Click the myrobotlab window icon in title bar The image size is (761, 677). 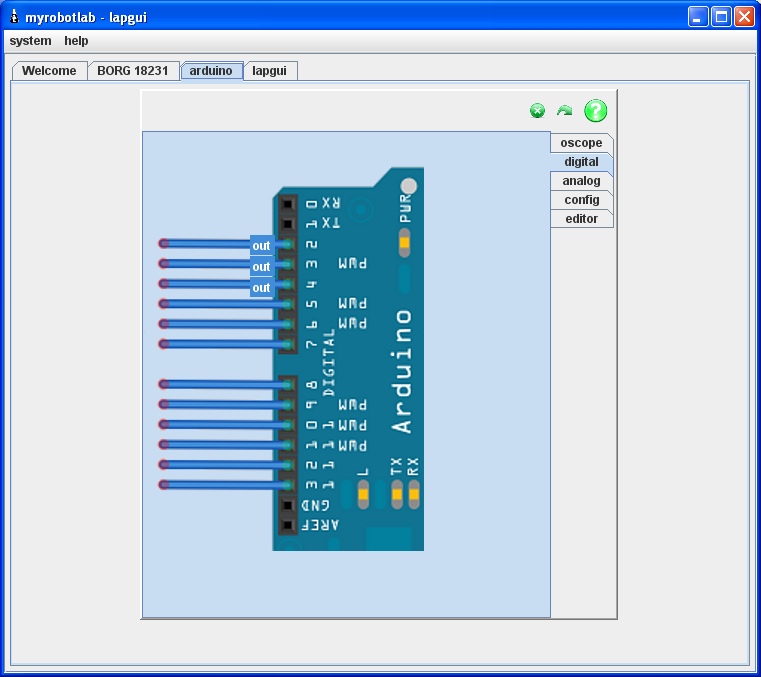click(x=15, y=17)
